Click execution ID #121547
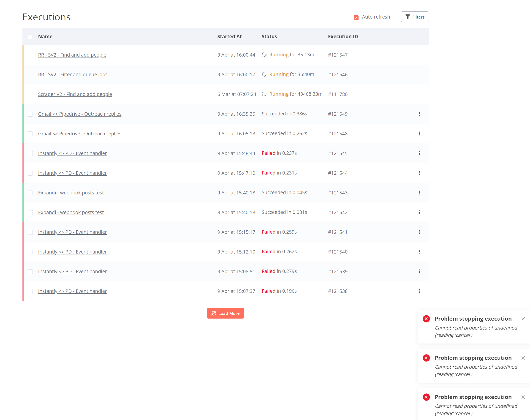 pos(338,55)
